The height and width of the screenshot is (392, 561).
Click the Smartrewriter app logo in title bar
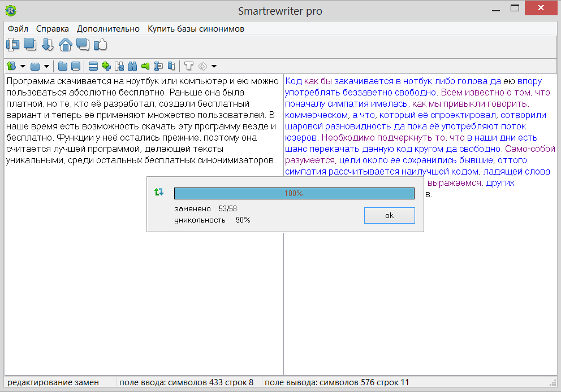11,11
